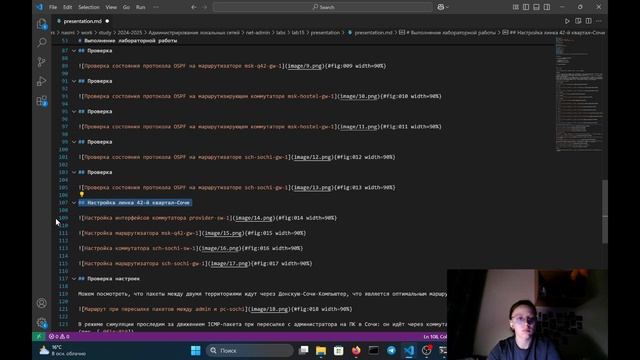640x360 pixels.
Task: Click the command center Search box
Action: coord(322,7)
